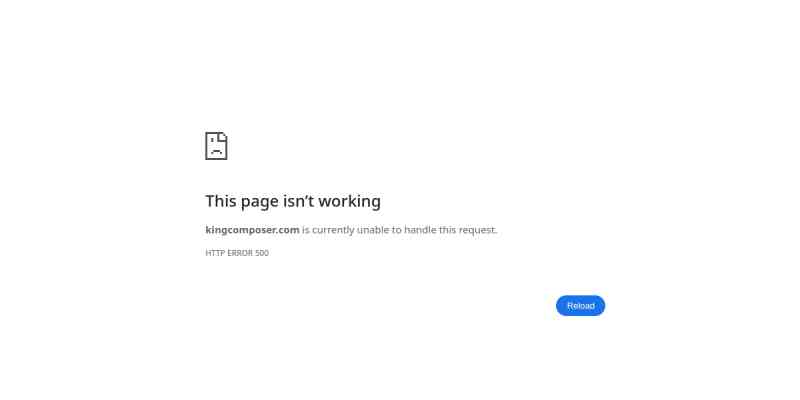Click the word "currently" in the message
The width and height of the screenshot is (800, 400).
click(x=333, y=230)
